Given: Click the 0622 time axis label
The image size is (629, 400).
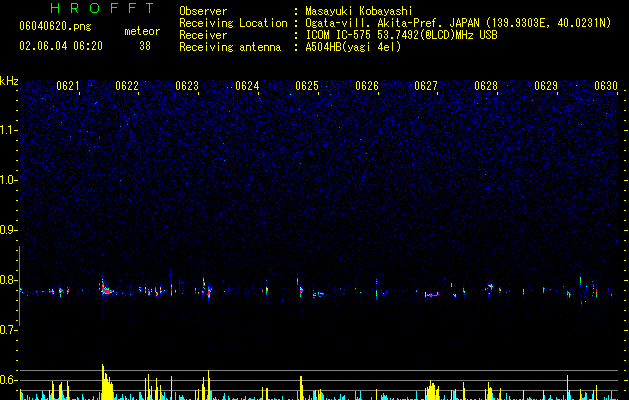Looking at the screenshot, I should [x=127, y=86].
